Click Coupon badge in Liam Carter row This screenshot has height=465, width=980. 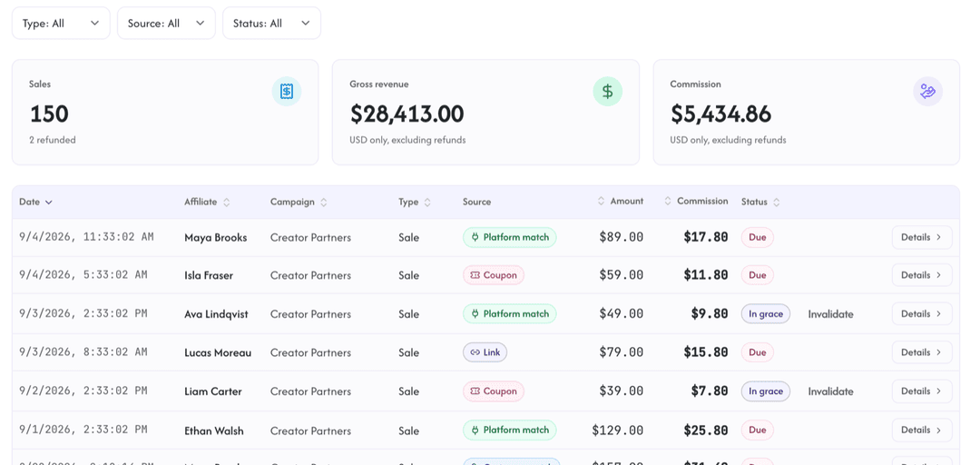tap(493, 391)
